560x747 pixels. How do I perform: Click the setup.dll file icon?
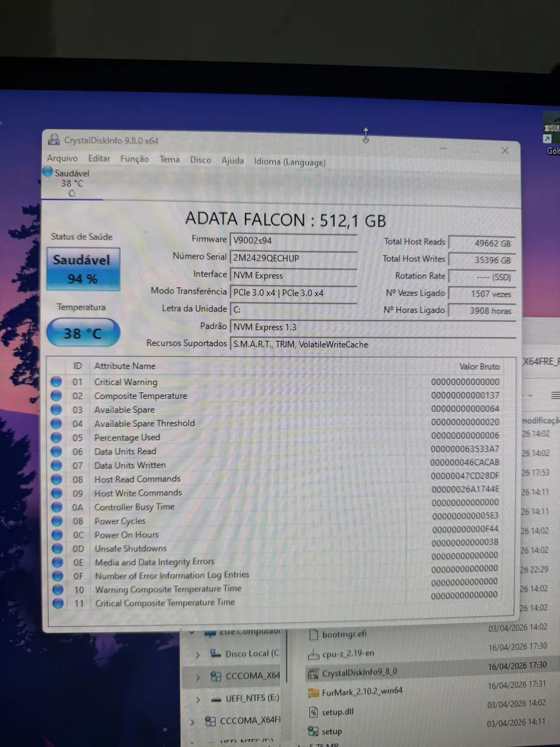313,712
